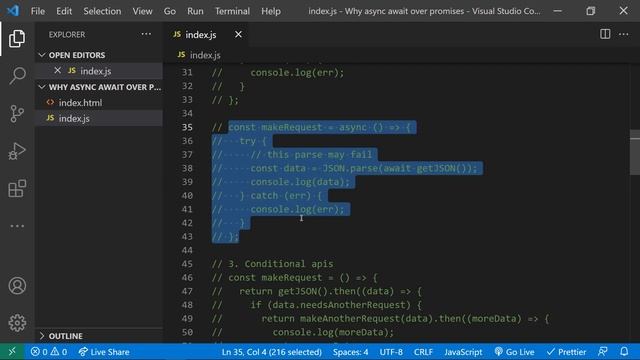The image size is (640, 360).
Task: Open the Go menu
Action: (x=169, y=11)
